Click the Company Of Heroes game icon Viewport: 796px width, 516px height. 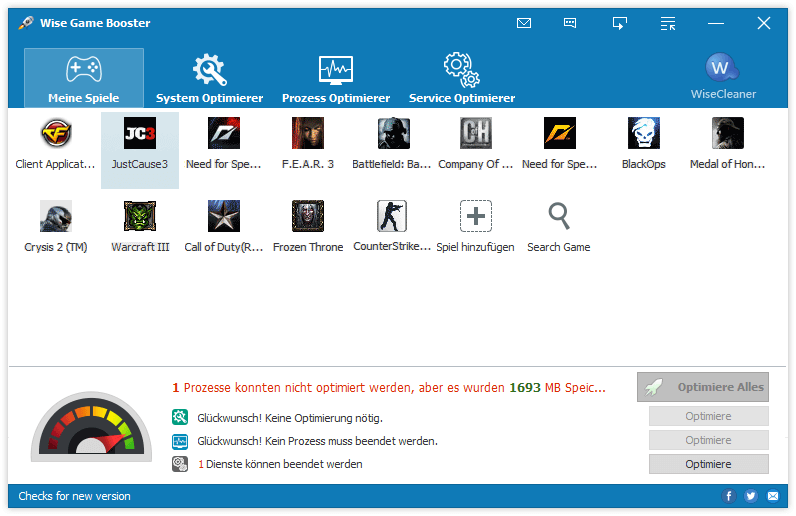(x=476, y=133)
